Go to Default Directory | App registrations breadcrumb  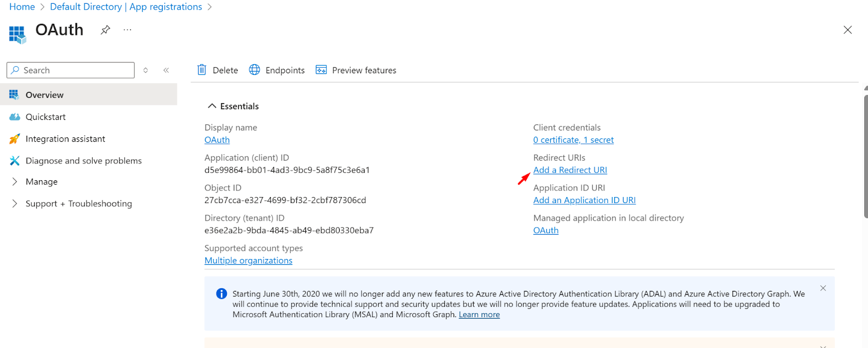(x=126, y=7)
